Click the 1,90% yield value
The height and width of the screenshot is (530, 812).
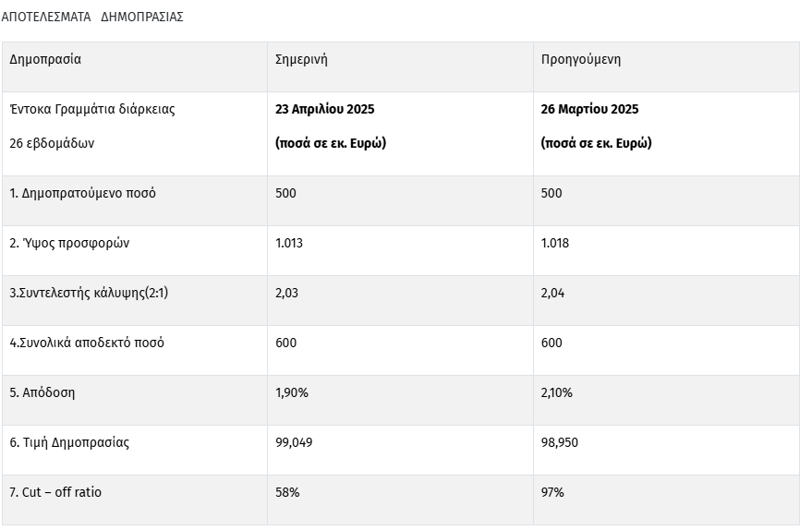click(292, 392)
